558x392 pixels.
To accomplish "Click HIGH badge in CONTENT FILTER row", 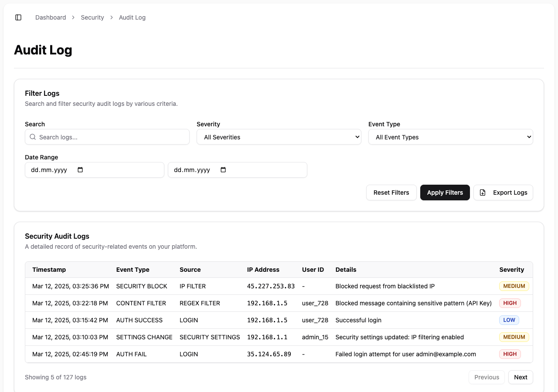I will [x=510, y=303].
